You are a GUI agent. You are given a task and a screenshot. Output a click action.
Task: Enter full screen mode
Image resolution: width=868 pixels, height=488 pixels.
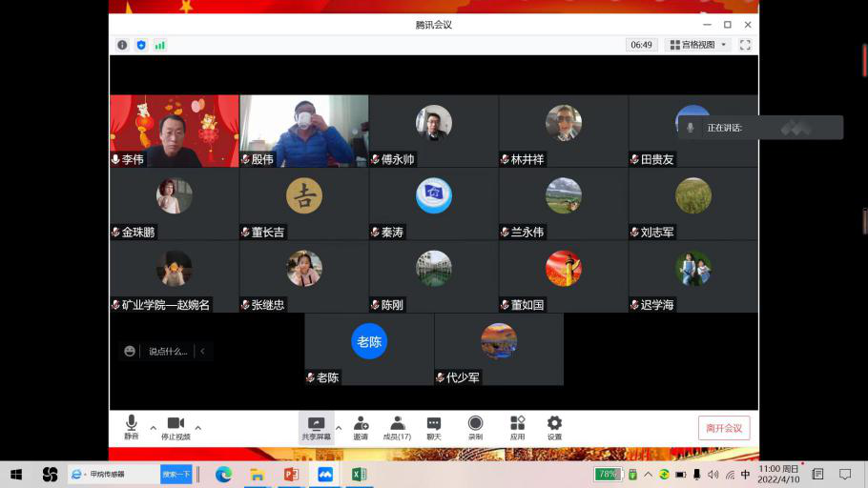(x=745, y=45)
